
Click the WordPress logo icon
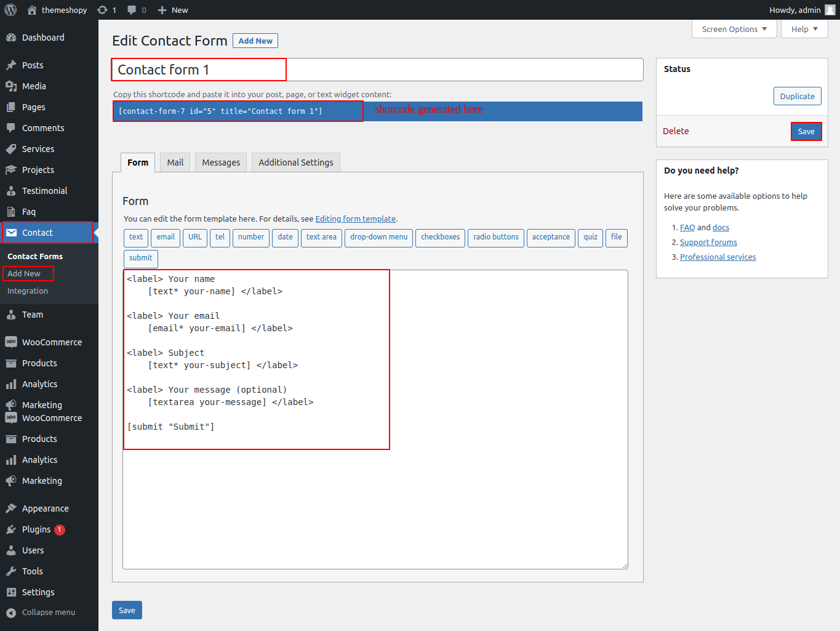[10, 10]
